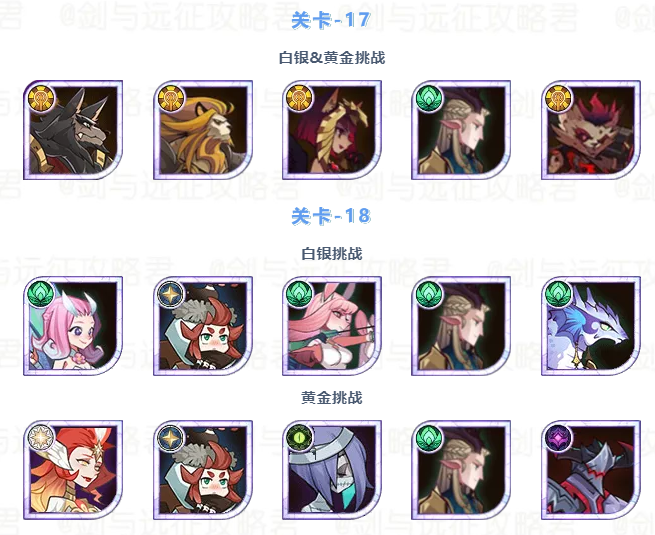This screenshot has height=535, width=655.
Task: Click the dark armored demon knight portrait
Action: (591, 470)
